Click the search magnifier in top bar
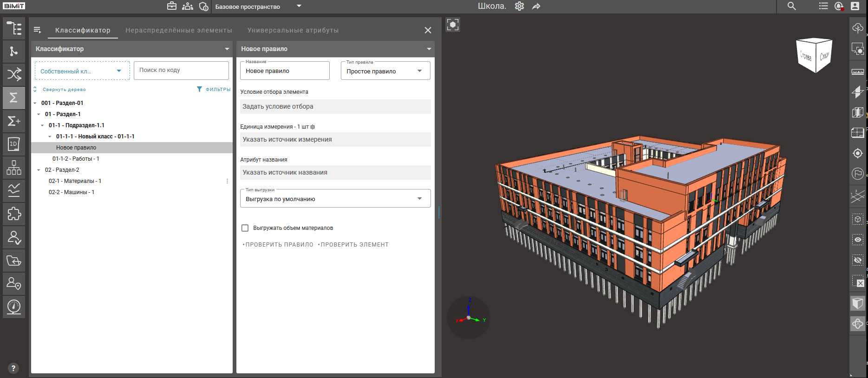The image size is (868, 378). point(791,6)
